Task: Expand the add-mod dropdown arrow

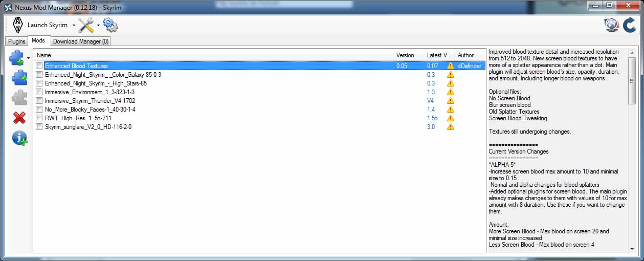Action: click(x=29, y=58)
